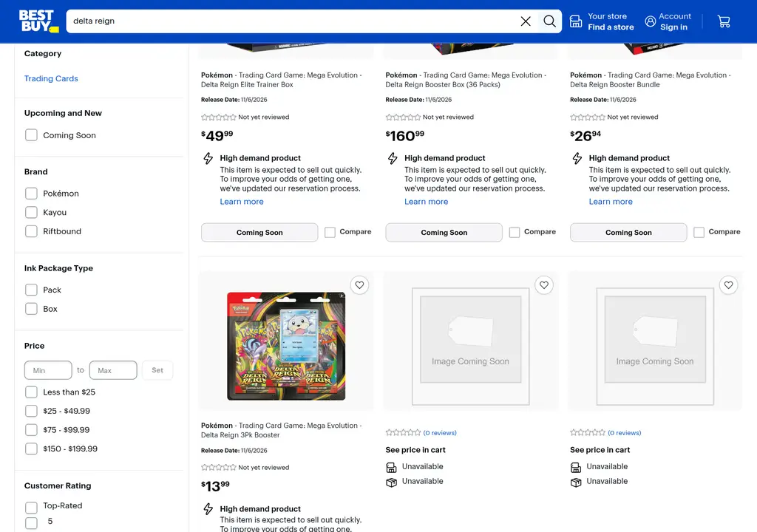Open the middle Image Coming Soon placeholder
Image resolution: width=757 pixels, height=532 pixels.
click(x=470, y=346)
